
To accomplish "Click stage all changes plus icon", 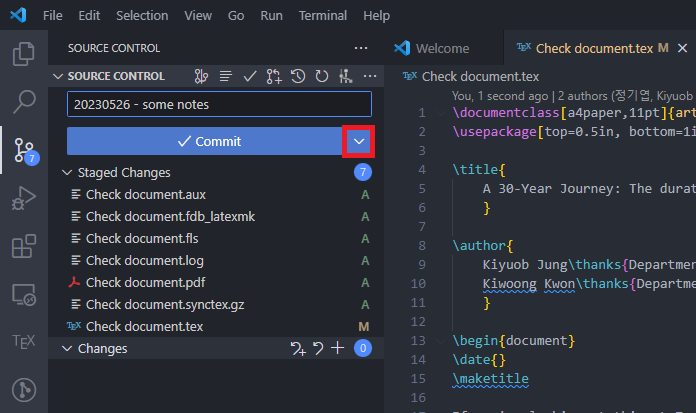I will tap(338, 348).
